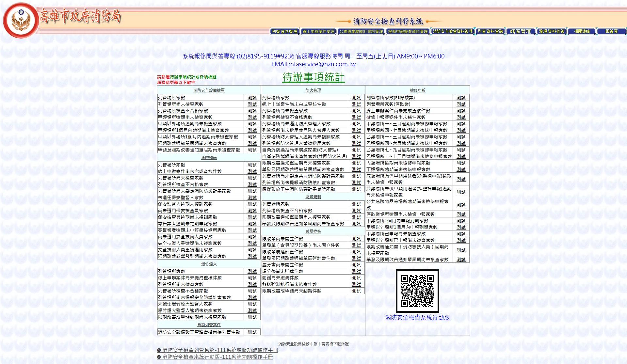Open the 線上申辦案件受理 menu
Screen dimensions: 627x364
pyautogui.click(x=318, y=32)
